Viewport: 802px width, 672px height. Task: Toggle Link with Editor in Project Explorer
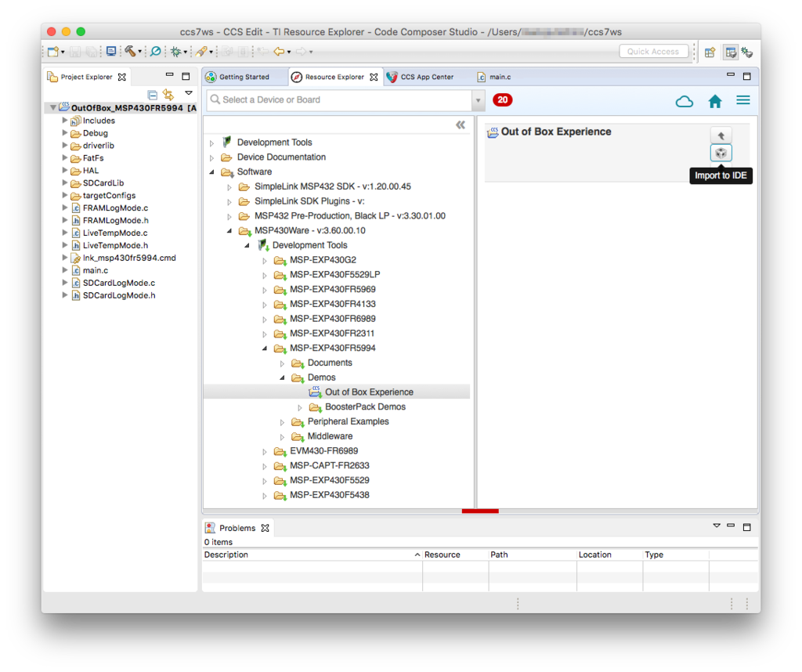(x=168, y=94)
